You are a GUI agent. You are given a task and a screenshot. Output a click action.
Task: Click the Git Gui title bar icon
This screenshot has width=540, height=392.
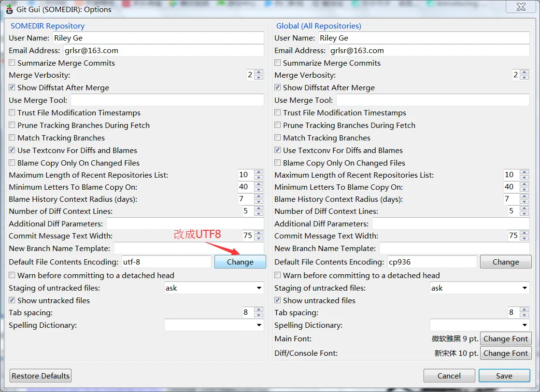click(x=9, y=9)
